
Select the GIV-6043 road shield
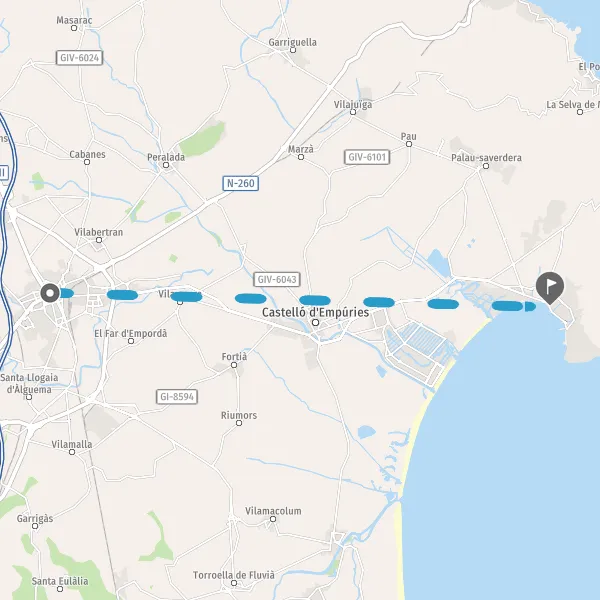[277, 279]
